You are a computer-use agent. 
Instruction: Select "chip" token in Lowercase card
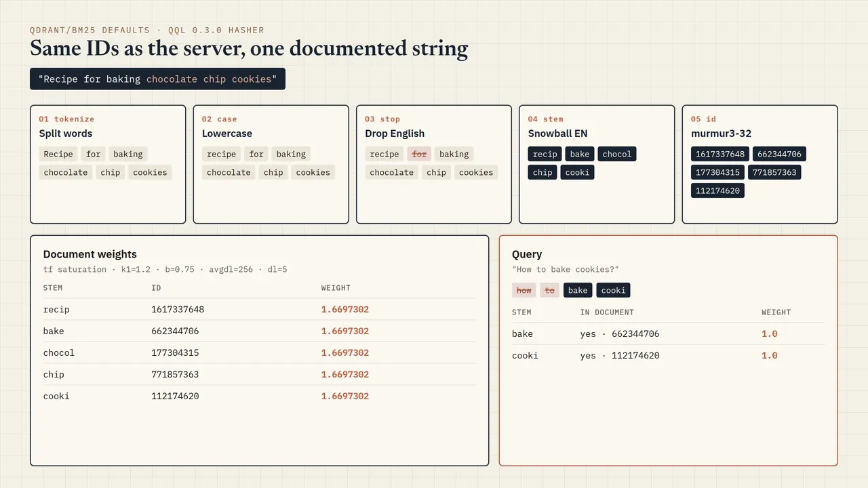(x=273, y=172)
